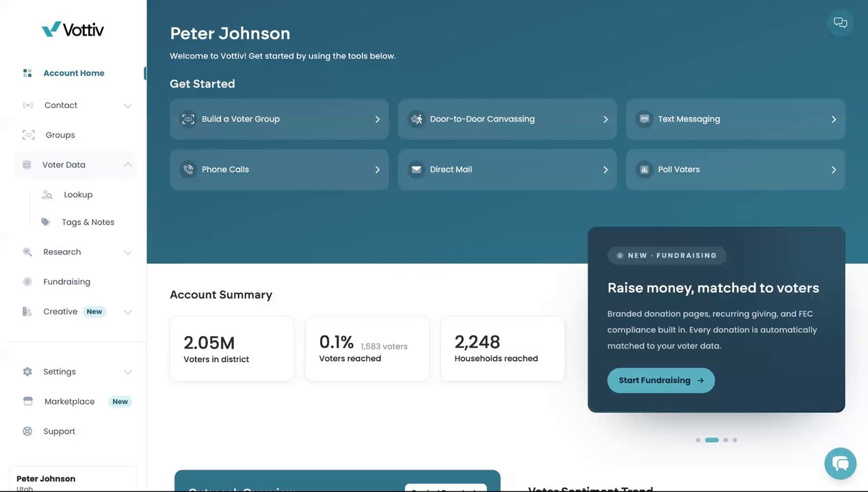Expand the Contact menu chevron

[x=127, y=106]
